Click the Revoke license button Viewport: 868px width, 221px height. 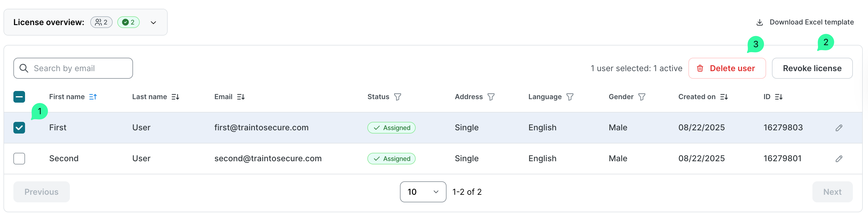tap(812, 69)
